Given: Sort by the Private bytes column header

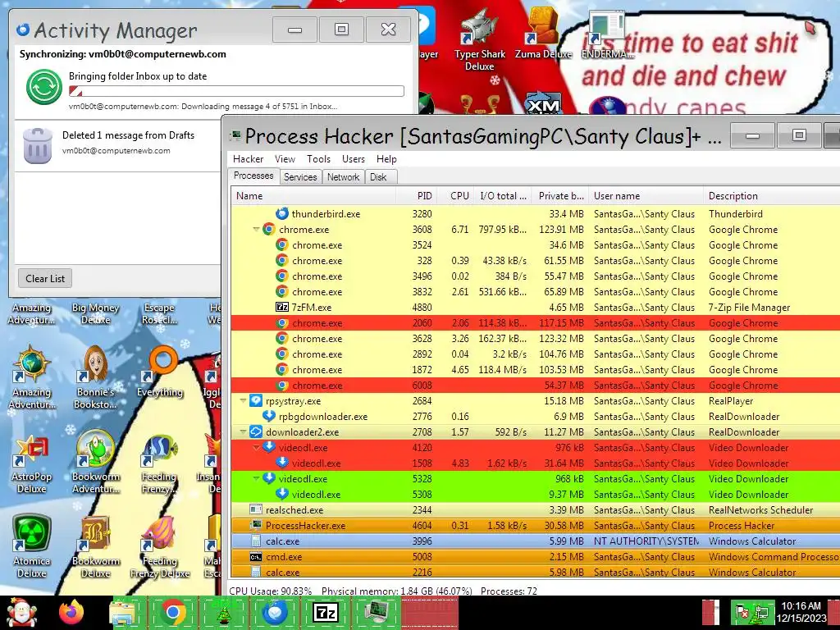Looking at the screenshot, I should pyautogui.click(x=559, y=196).
